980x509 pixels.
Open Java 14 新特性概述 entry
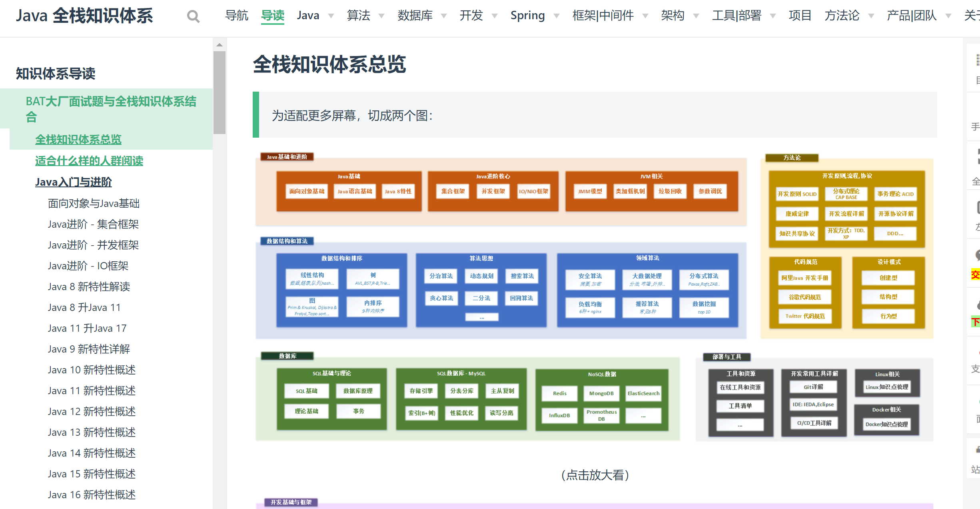pos(92,453)
